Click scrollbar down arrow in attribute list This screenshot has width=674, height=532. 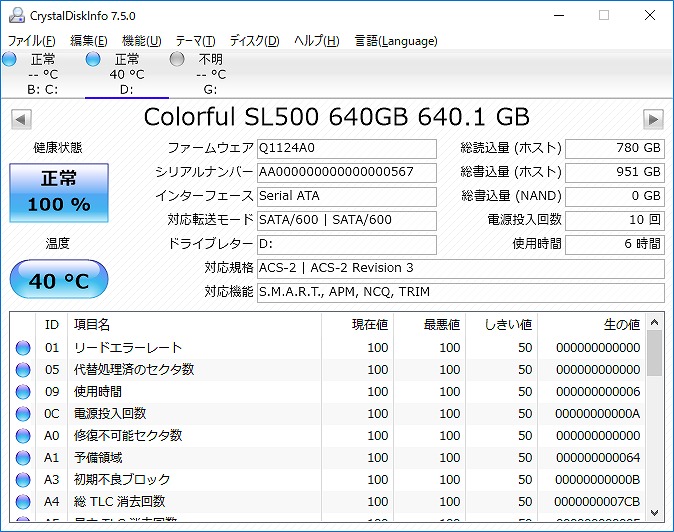(x=654, y=511)
